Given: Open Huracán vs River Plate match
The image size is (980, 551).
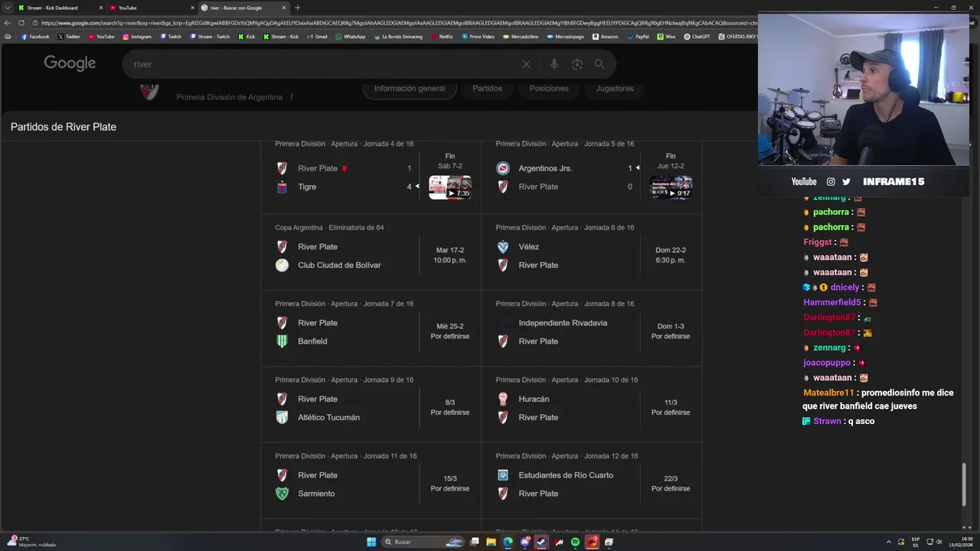Looking at the screenshot, I should [591, 404].
